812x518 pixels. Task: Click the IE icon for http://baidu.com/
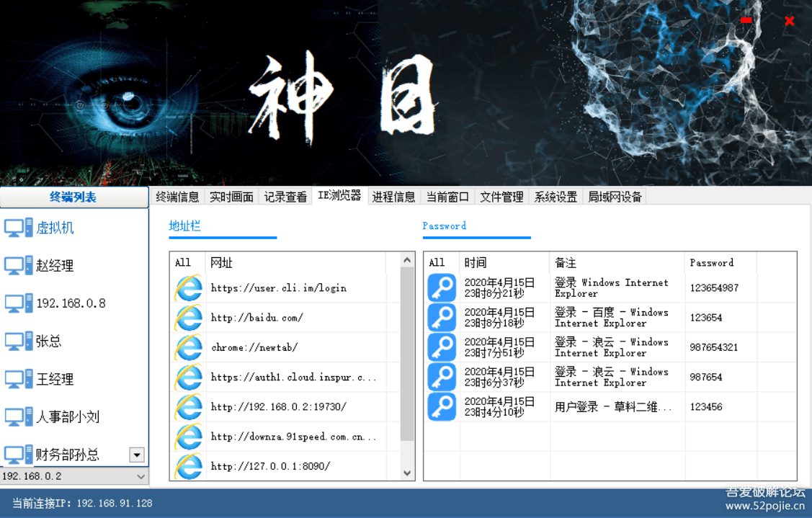point(187,317)
